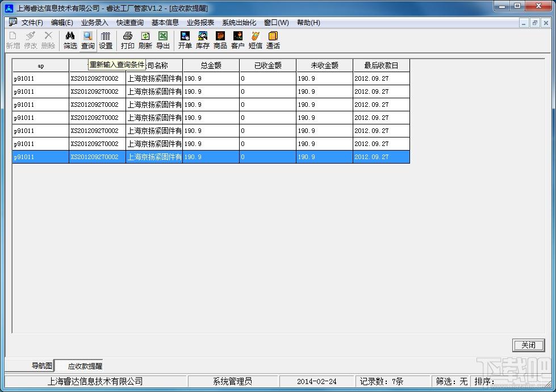Viewport: 556px width, 392px height.
Task: Select XS201209270002 in the second row
Action: click(98, 91)
